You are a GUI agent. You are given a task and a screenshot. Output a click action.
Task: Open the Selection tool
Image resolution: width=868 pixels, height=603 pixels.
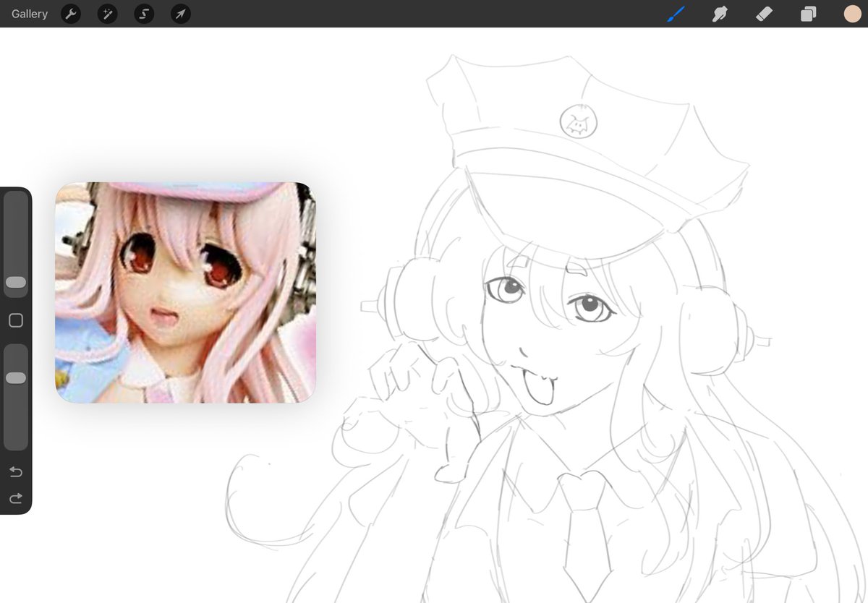pos(144,14)
